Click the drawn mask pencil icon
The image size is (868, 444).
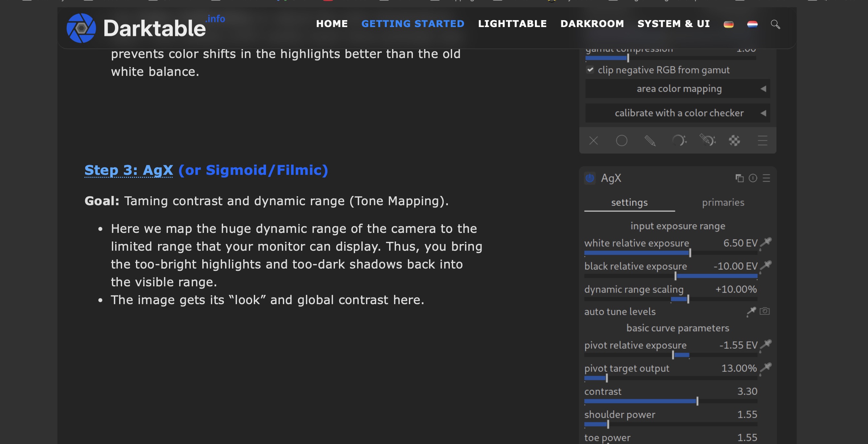click(650, 141)
